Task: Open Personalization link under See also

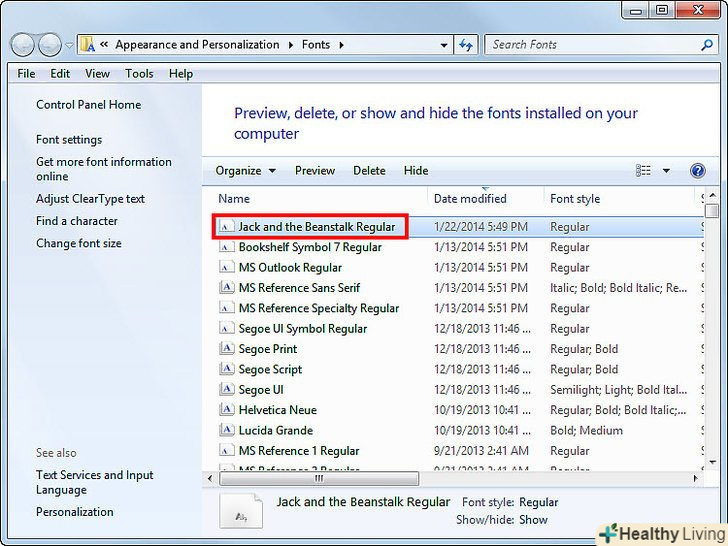Action: tap(74, 512)
